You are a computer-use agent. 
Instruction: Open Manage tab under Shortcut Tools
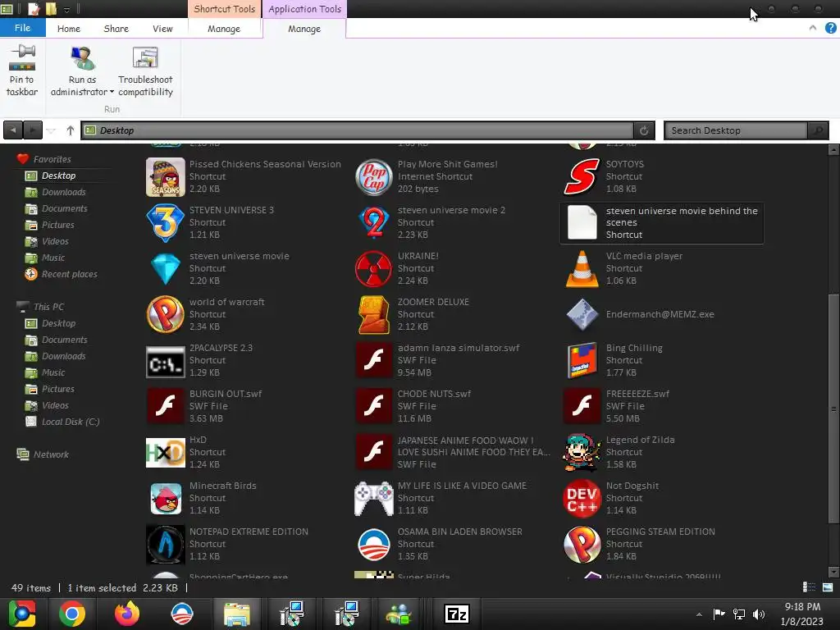(x=224, y=29)
